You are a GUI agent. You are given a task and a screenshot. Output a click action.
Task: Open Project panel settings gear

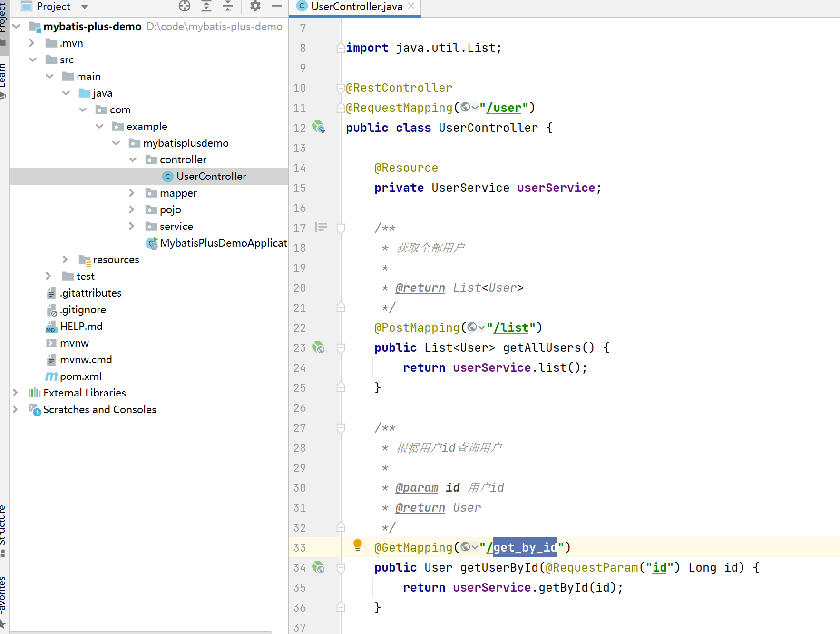pos(255,6)
